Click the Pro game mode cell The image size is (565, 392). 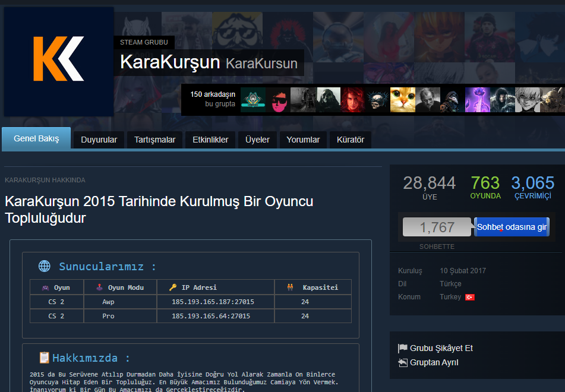tap(108, 316)
